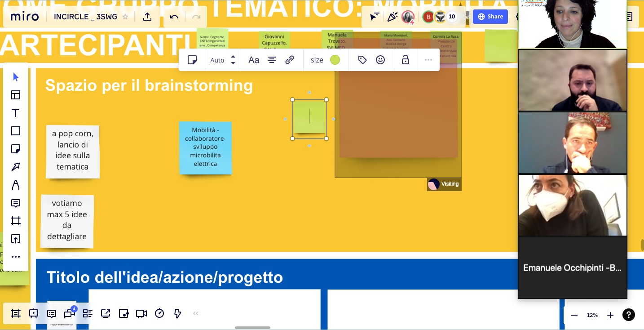This screenshot has width=644, height=330.
Task: Select the Pen drawing tool
Action: point(16,185)
